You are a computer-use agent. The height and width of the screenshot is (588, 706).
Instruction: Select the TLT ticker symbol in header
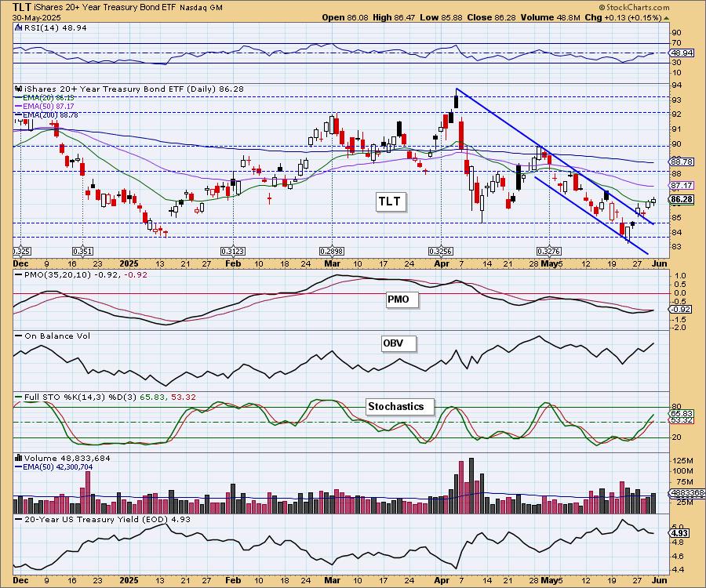(23, 7)
